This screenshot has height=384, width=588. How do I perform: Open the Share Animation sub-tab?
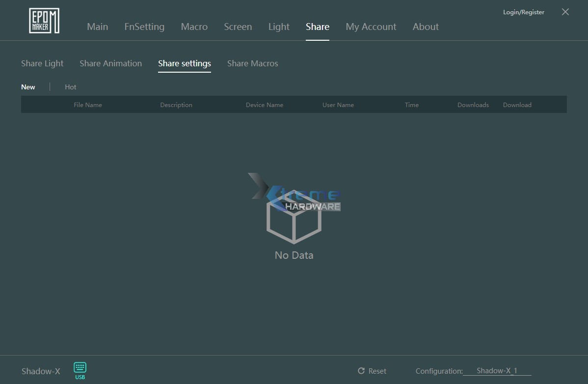point(110,63)
